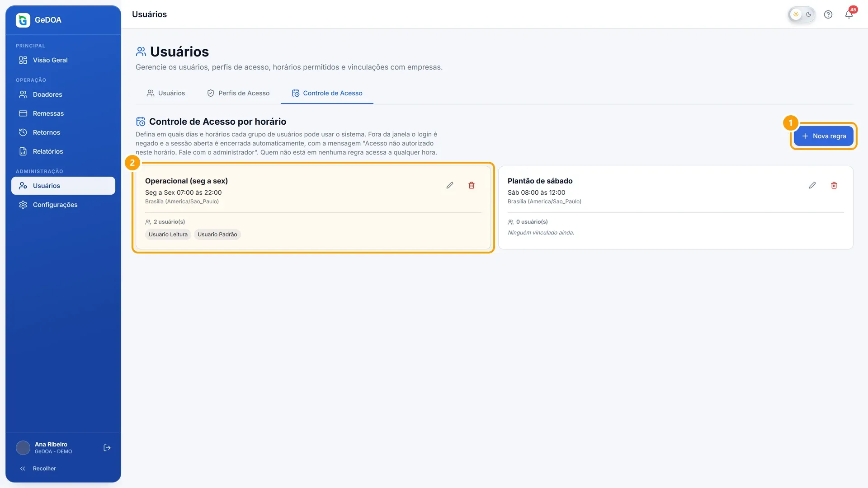Click the '0 usuário(s)' count
The image size is (868, 488).
(528, 222)
